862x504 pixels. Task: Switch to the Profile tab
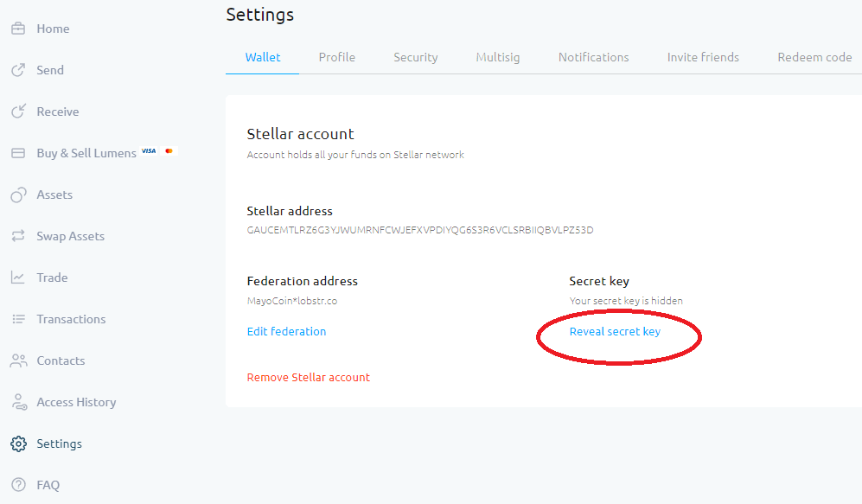point(336,56)
